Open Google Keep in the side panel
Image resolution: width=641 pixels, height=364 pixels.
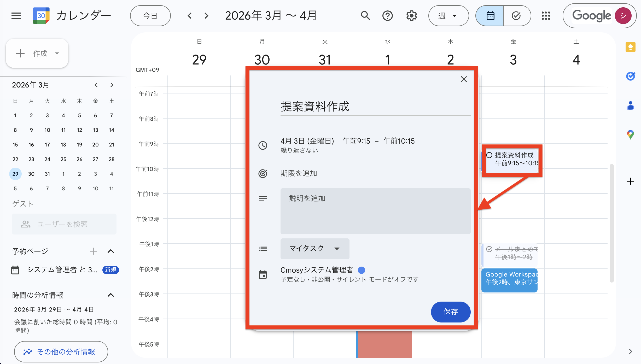click(631, 47)
